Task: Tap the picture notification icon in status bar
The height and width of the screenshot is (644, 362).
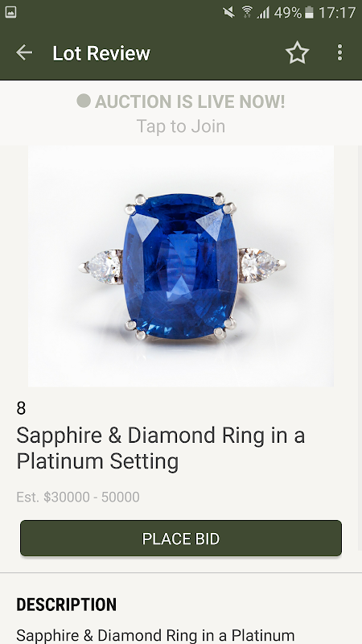Action: (x=10, y=12)
